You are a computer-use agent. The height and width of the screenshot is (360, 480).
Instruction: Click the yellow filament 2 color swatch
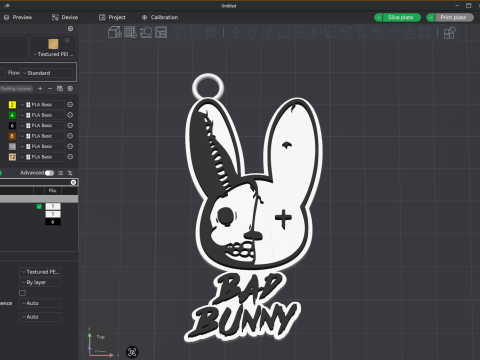(x=12, y=105)
